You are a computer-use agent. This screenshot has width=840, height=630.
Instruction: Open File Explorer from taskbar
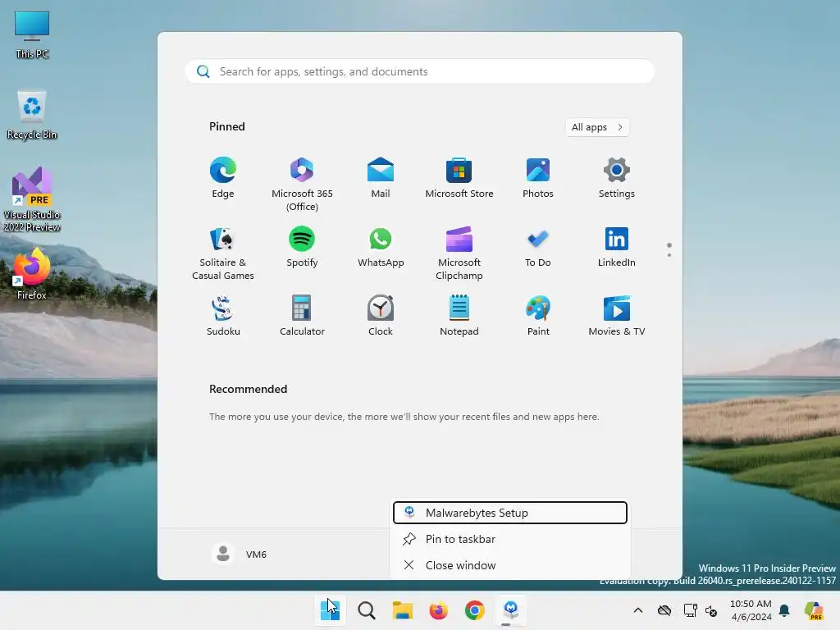pyautogui.click(x=402, y=610)
